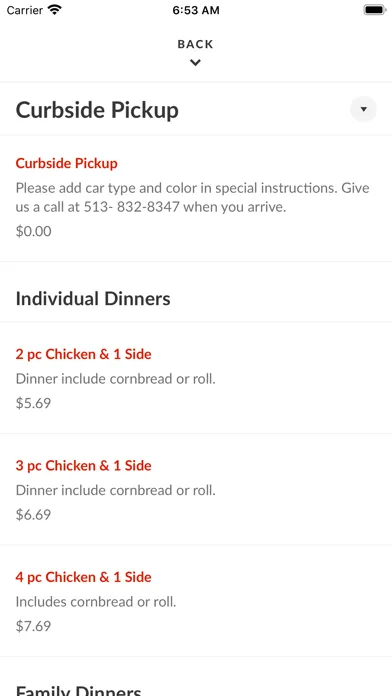
Task: Tap the Carrier label in status bar
Action: coord(25,10)
